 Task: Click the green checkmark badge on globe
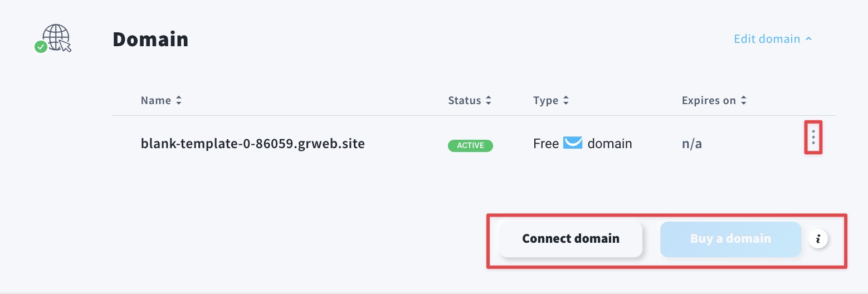[x=40, y=47]
